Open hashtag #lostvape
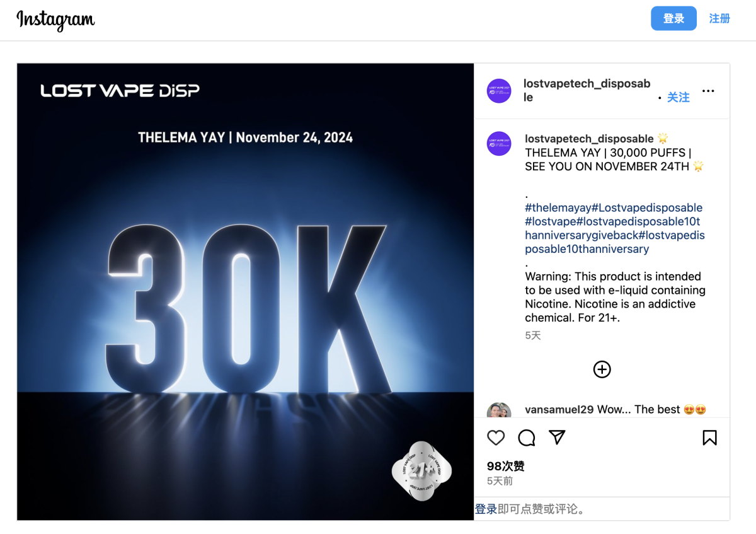Image resolution: width=756 pixels, height=534 pixels. [x=550, y=221]
